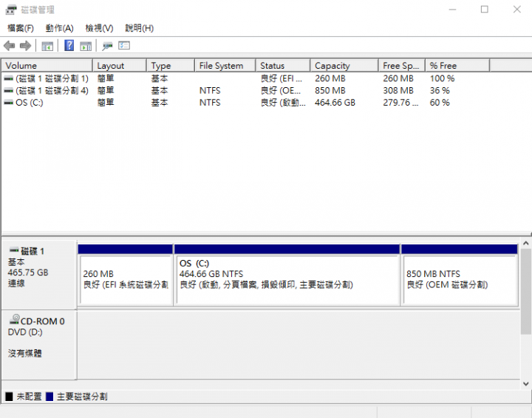Viewport: 532px width, 418px height.
Task: Click the CD-ROM 0 drive icon
Action: pos(14,319)
